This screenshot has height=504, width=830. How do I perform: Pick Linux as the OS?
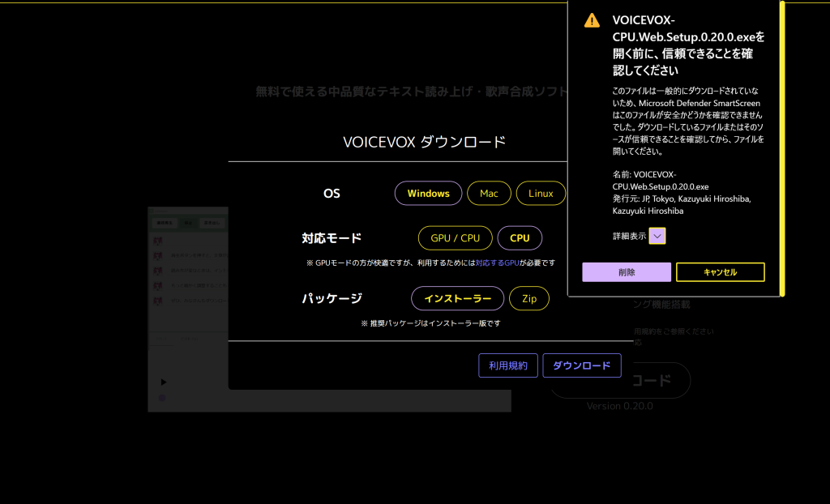click(x=541, y=194)
